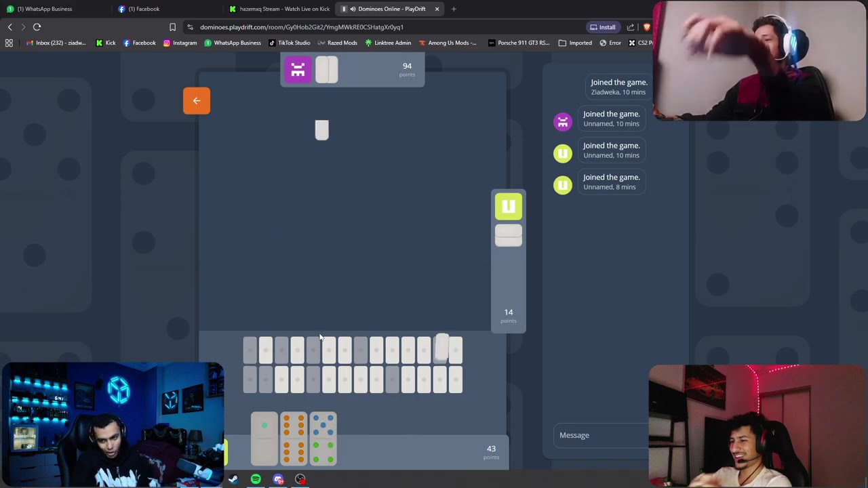The height and width of the screenshot is (488, 868).
Task: Select the orange six-six domino tile
Action: 294,439
